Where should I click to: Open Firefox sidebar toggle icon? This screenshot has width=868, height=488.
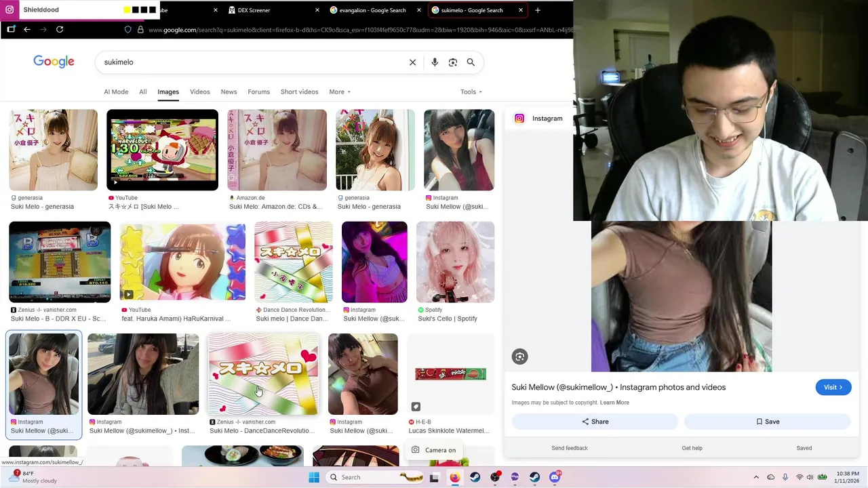[11, 29]
